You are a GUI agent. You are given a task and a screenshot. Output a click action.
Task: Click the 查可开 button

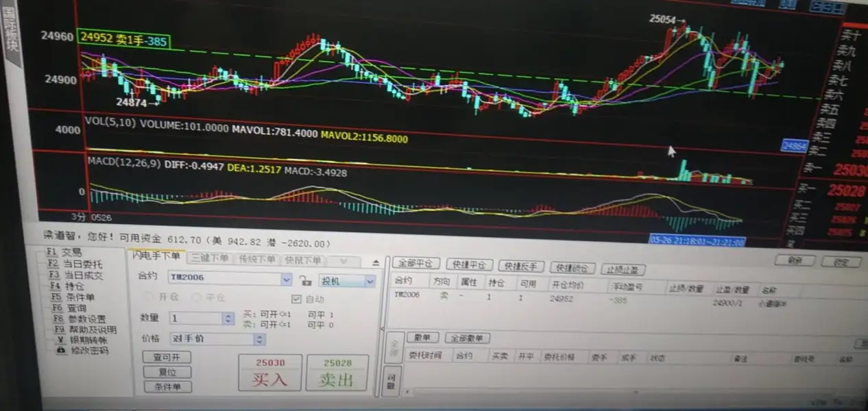click(x=167, y=358)
